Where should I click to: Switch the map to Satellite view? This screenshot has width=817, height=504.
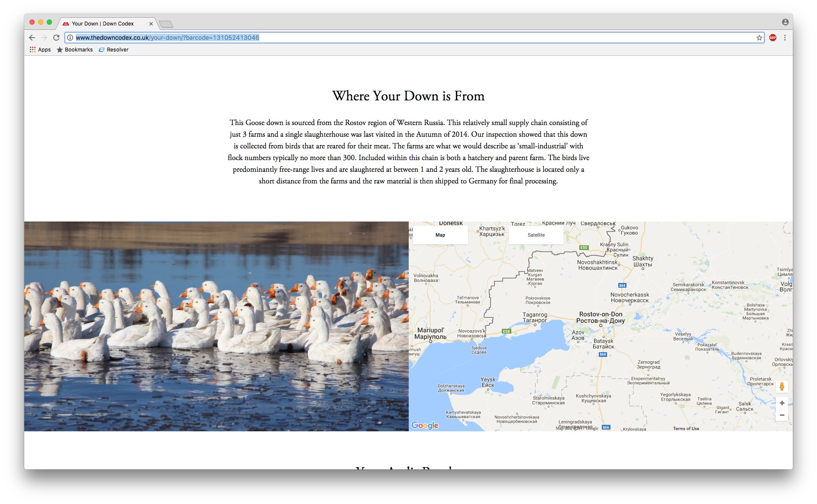[x=536, y=235]
